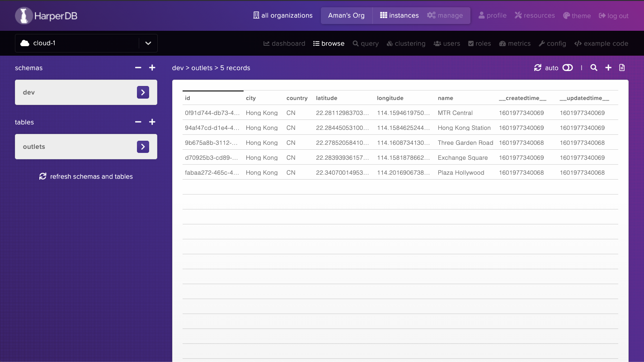Image resolution: width=644 pixels, height=362 pixels.
Task: Open the theme switcher
Action: pos(577,15)
